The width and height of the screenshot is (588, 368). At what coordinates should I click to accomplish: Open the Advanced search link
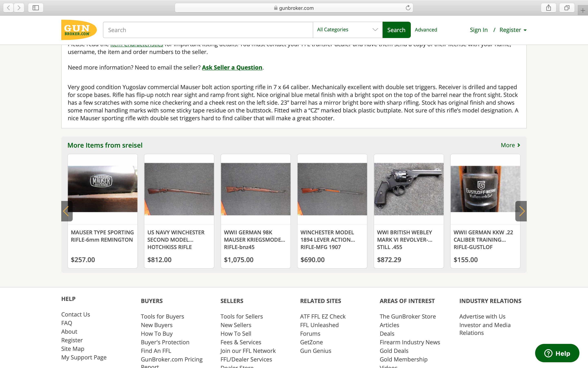pos(426,30)
